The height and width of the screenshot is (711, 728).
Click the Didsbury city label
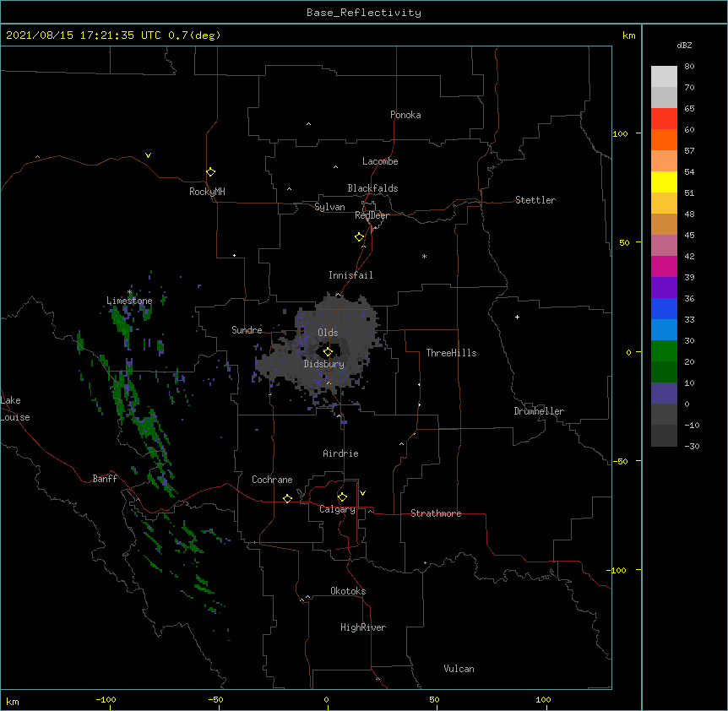324,364
